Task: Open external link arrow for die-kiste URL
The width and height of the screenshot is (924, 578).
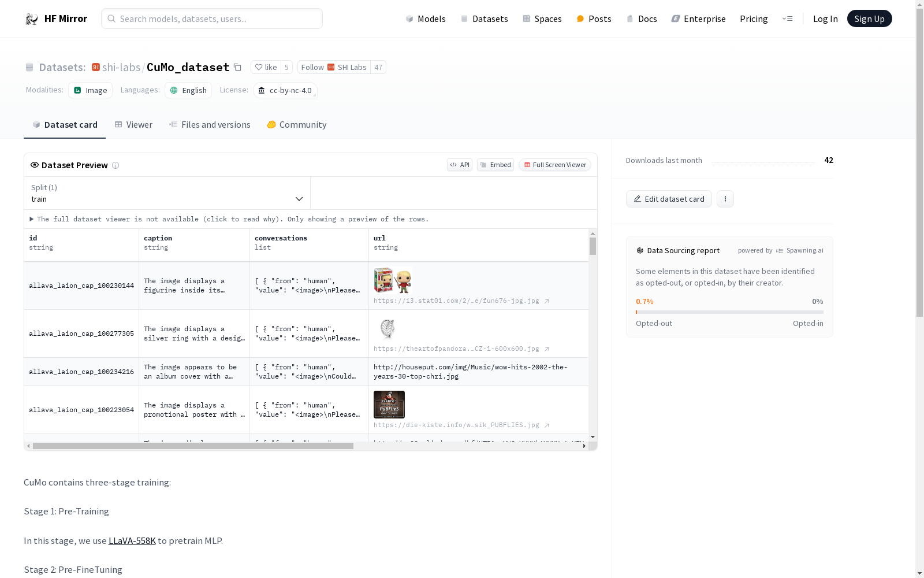Action: [x=546, y=425]
